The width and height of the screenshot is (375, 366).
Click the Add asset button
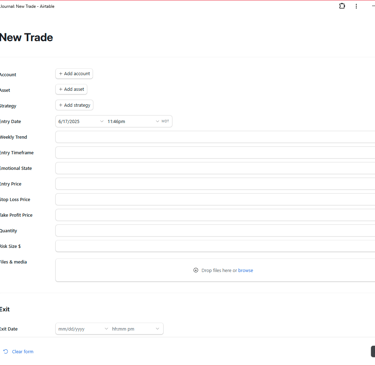pyautogui.click(x=71, y=89)
